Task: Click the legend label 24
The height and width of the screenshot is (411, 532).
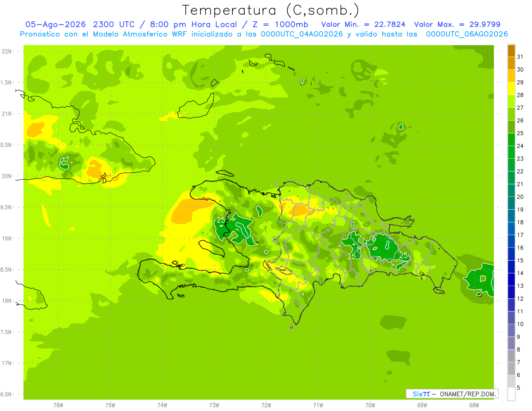Action: (520, 146)
